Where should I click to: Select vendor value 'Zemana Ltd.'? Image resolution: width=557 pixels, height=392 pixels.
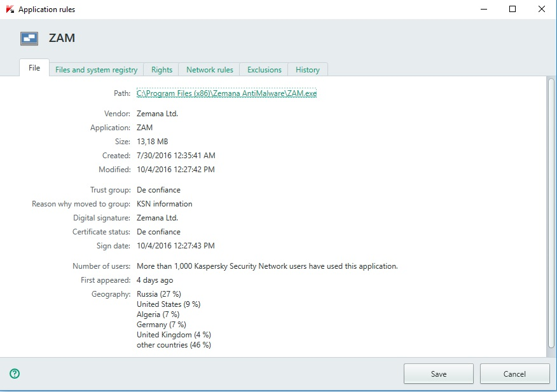point(157,114)
